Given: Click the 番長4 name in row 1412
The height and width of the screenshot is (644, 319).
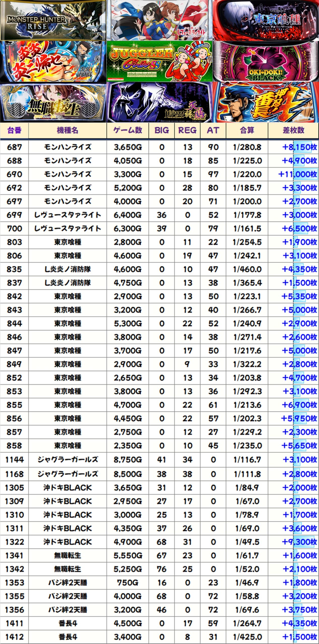Looking at the screenshot, I should (x=67, y=637).
